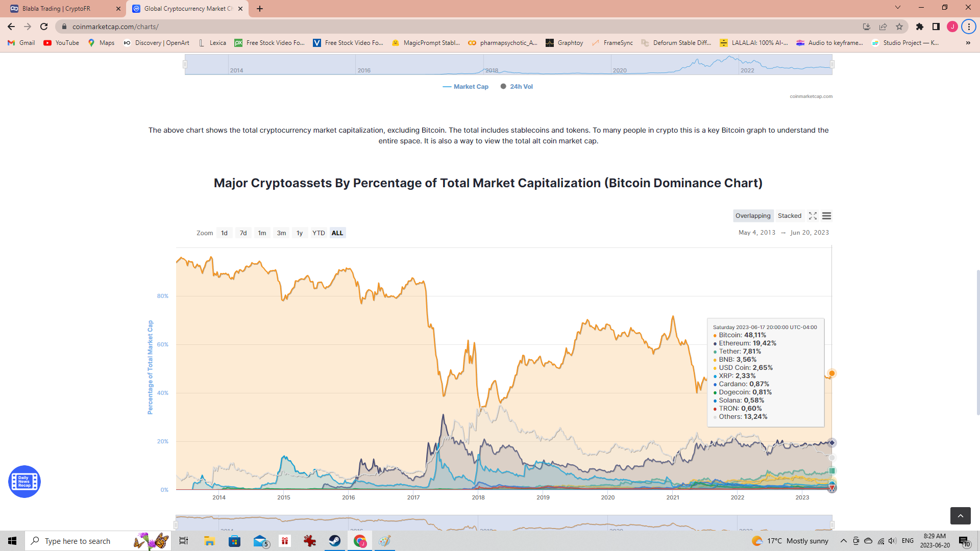The width and height of the screenshot is (980, 551).
Task: Click the share page icon
Action: [x=883, y=27]
